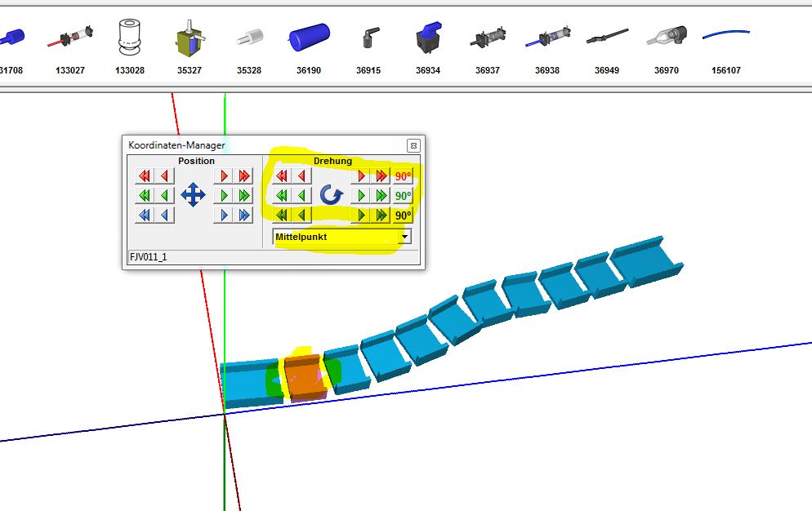Click the blue circular rotation icon
Viewport: 812px width, 511px height.
tap(331, 195)
